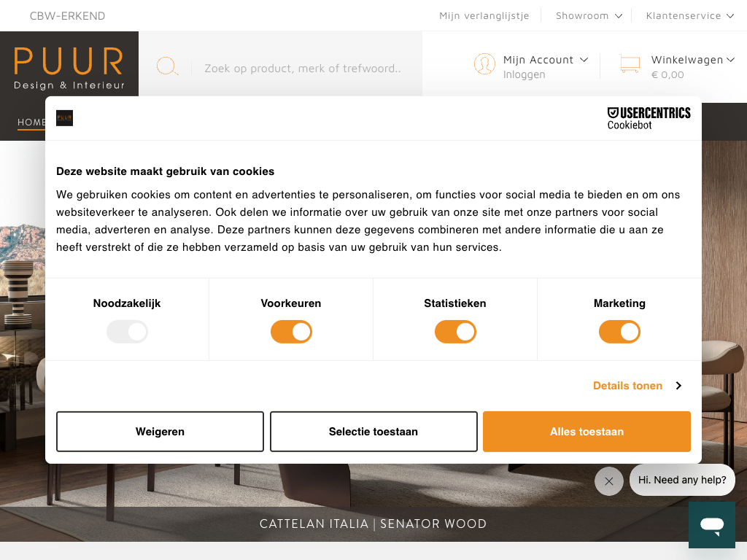Open the Klantenservice dropdown menu
This screenshot has height=560, width=747.
coord(689,15)
